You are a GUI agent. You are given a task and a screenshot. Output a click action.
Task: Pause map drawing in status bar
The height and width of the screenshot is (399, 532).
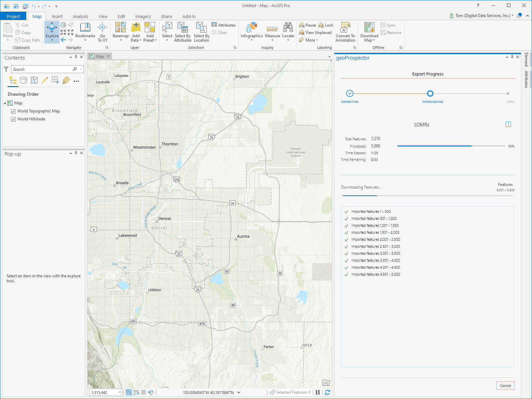pos(318,392)
